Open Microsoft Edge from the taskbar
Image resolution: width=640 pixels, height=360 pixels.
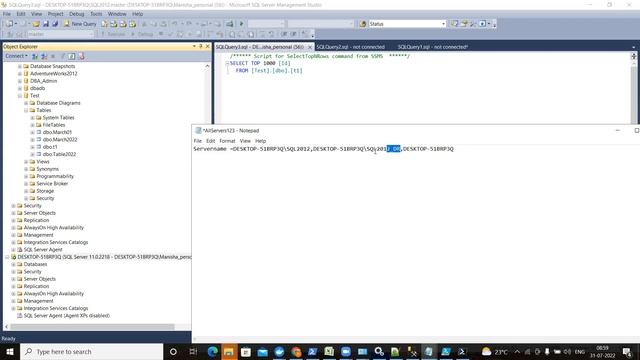(212, 352)
